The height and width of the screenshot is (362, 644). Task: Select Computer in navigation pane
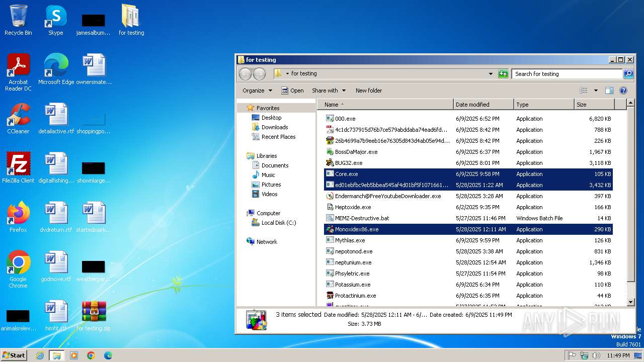click(x=268, y=213)
